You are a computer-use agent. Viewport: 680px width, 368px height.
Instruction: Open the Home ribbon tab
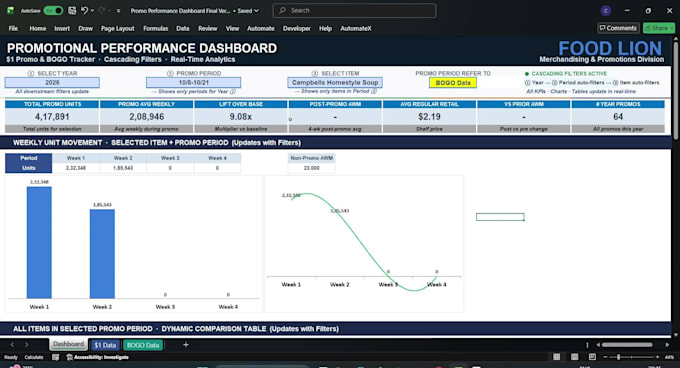38,28
